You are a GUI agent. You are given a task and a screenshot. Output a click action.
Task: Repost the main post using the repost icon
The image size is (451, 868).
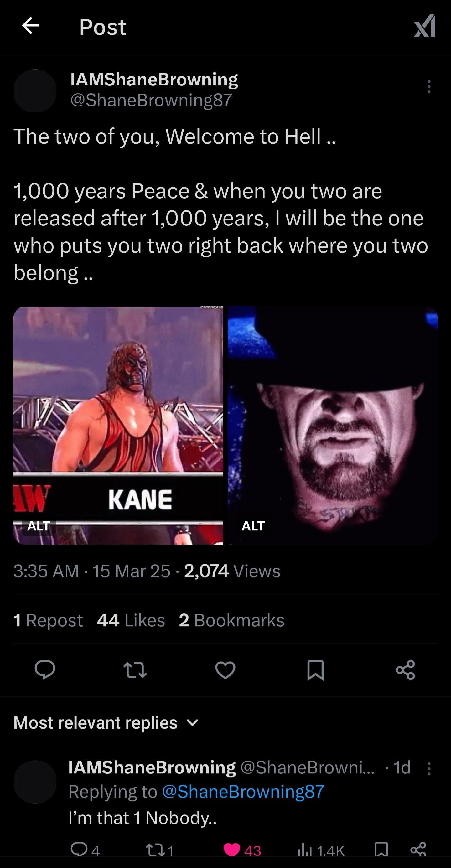click(x=135, y=669)
